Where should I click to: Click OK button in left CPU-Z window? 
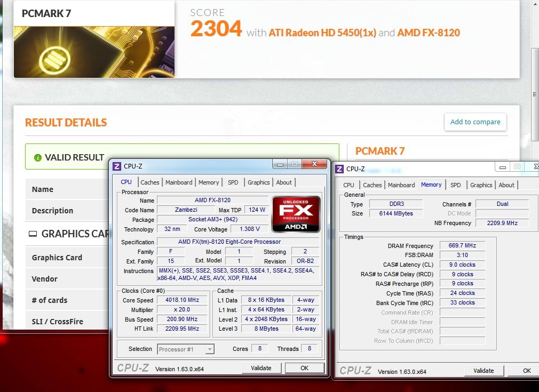tap(305, 368)
